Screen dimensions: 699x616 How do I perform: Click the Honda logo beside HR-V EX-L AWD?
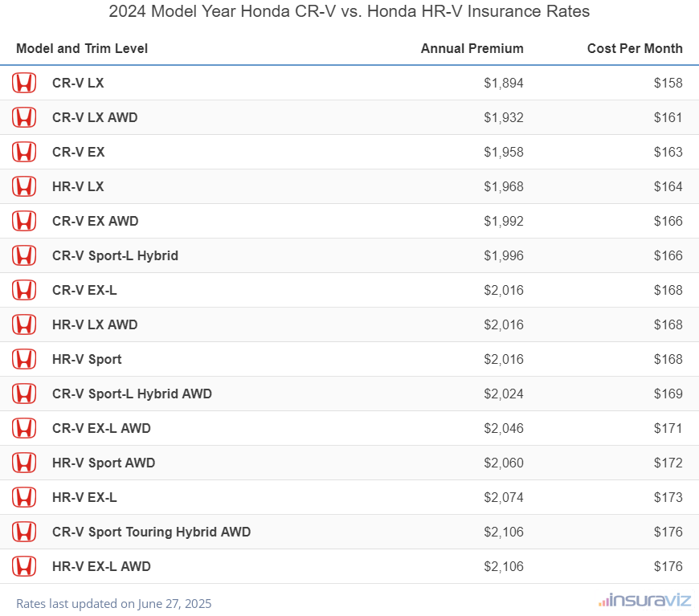[24, 566]
